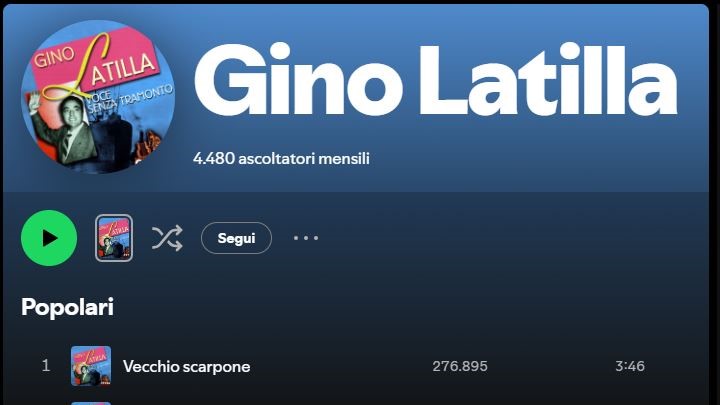Click the Popolari section heading
Image resolution: width=720 pixels, height=405 pixels.
click(68, 307)
